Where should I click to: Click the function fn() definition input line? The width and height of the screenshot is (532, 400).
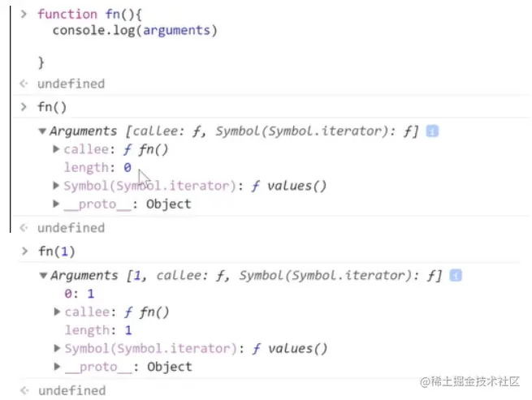click(x=96, y=14)
